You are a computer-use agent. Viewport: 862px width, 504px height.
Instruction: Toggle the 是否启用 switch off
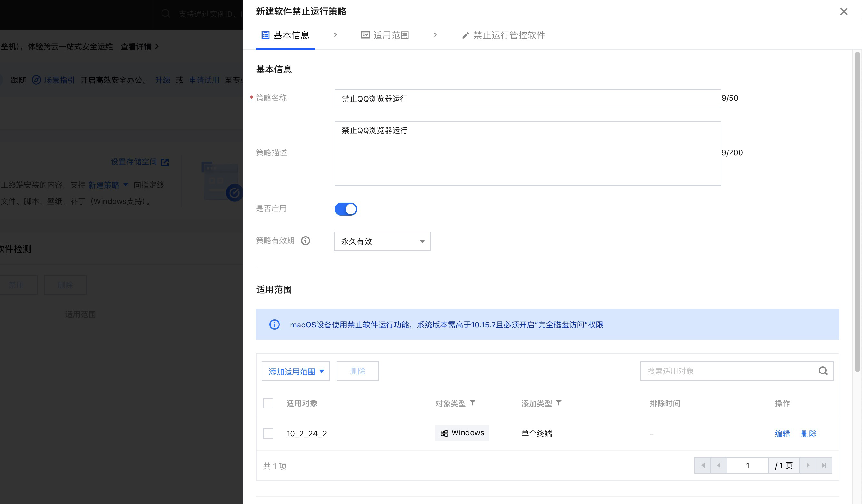click(x=346, y=209)
